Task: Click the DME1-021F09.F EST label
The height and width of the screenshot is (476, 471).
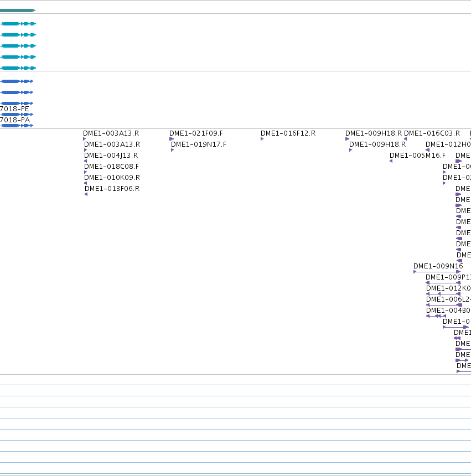Action: point(196,133)
